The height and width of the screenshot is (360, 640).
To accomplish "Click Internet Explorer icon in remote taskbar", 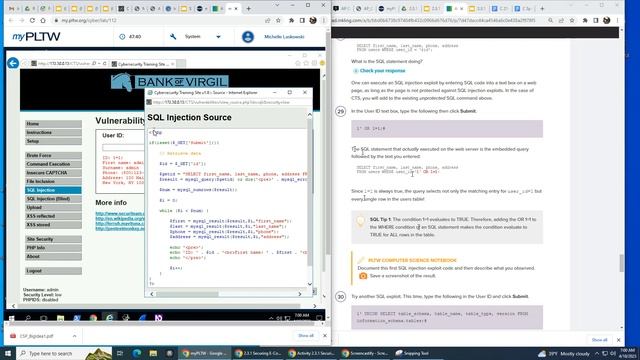I will [109, 318].
